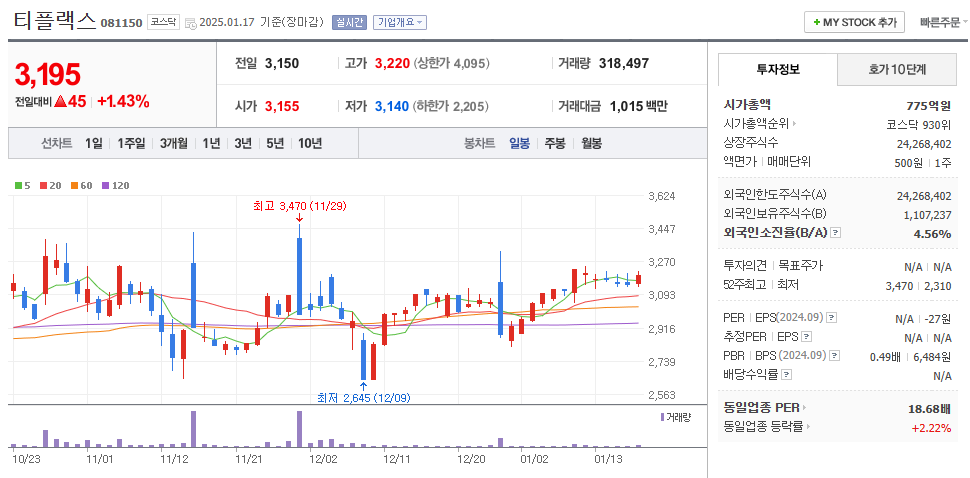Select the 1년 line chart

tap(211, 143)
